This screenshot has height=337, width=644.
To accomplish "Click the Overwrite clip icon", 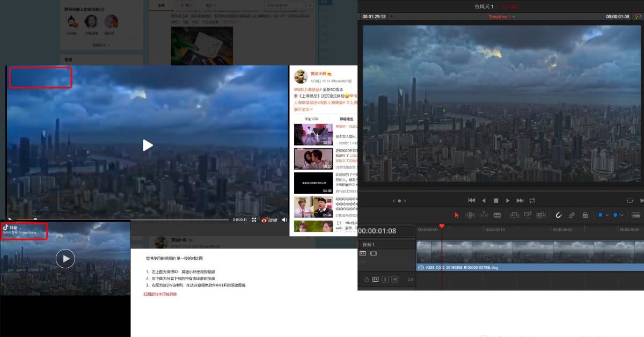I will 528,215.
